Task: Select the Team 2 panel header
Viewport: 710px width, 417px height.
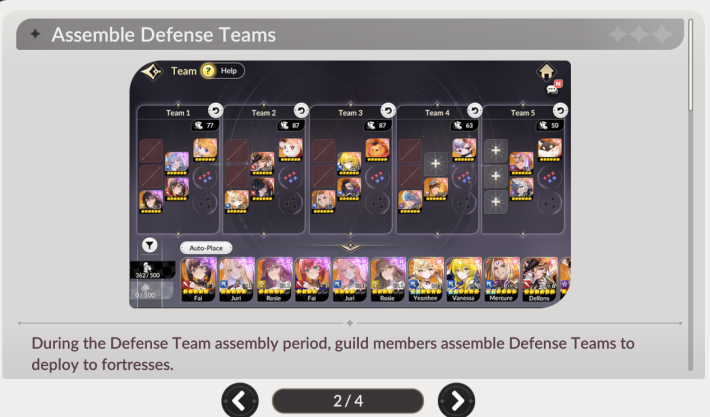Action: point(264,113)
